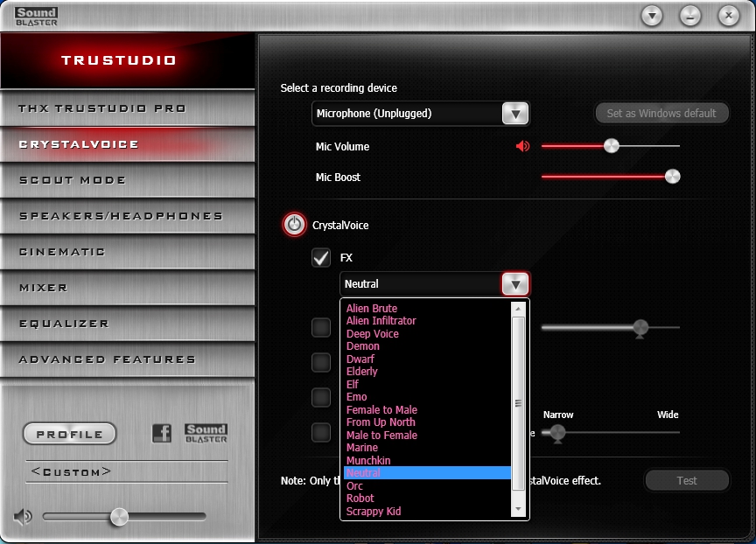
Task: Select Elf in the FX list
Action: 352,385
